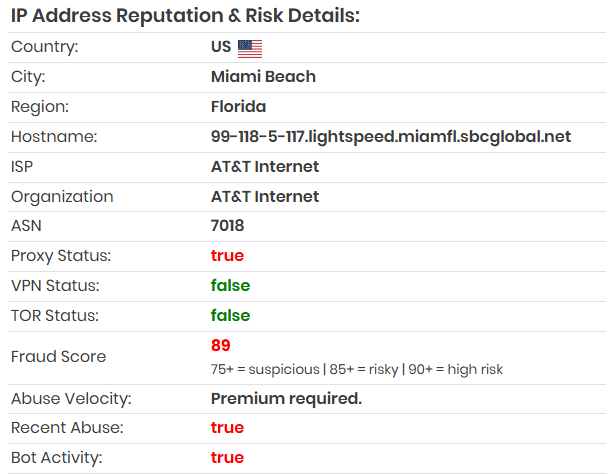Click the Recent Abuse true value
This screenshot has height=476, width=614.
click(227, 428)
